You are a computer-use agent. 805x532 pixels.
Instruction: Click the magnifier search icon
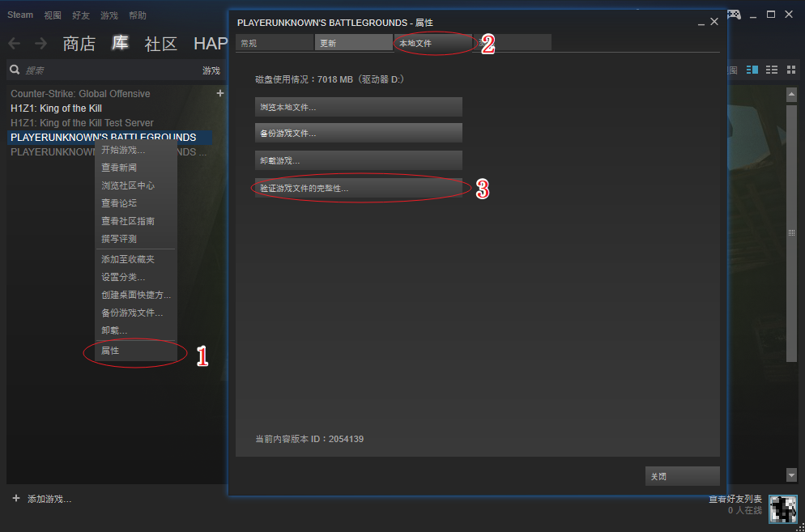point(15,70)
